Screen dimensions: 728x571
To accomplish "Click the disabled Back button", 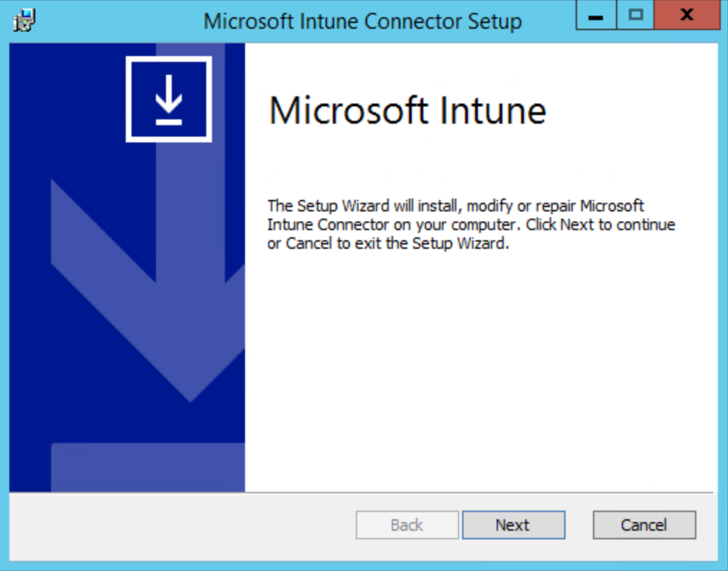I will (407, 525).
